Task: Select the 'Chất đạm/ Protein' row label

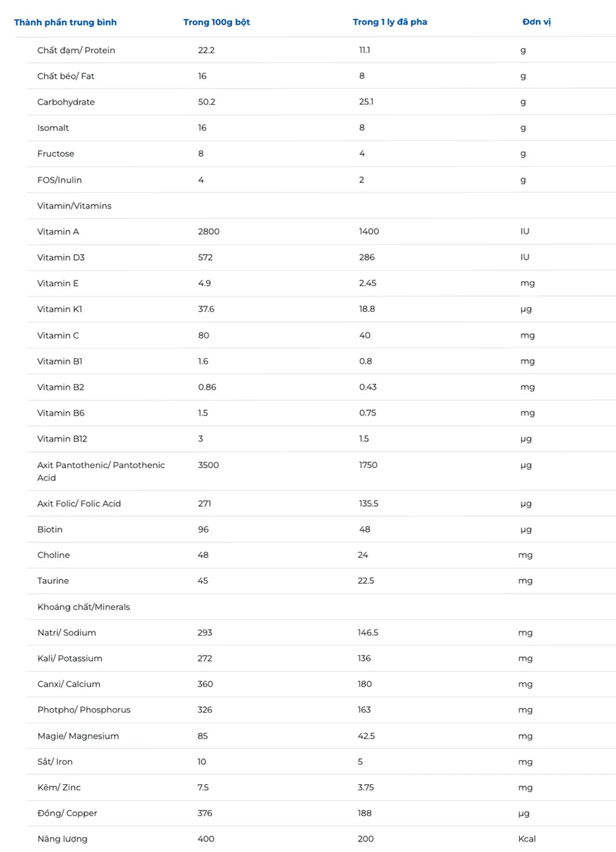Action: tap(76, 51)
